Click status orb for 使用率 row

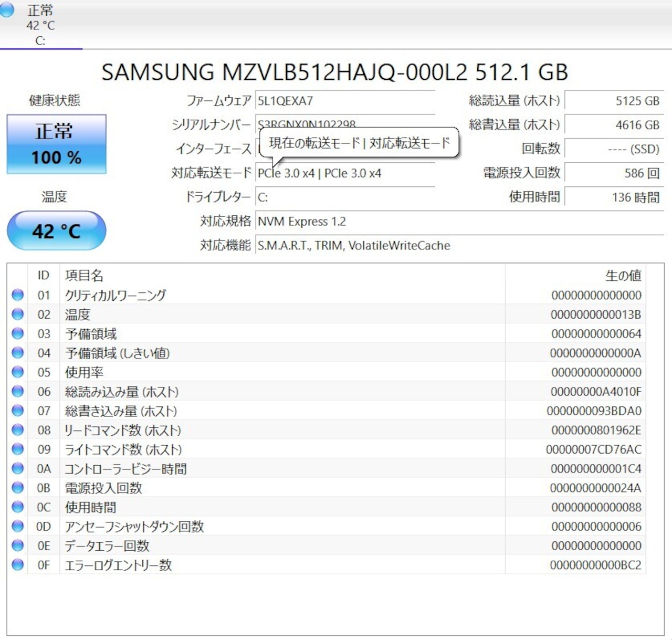coord(18,372)
